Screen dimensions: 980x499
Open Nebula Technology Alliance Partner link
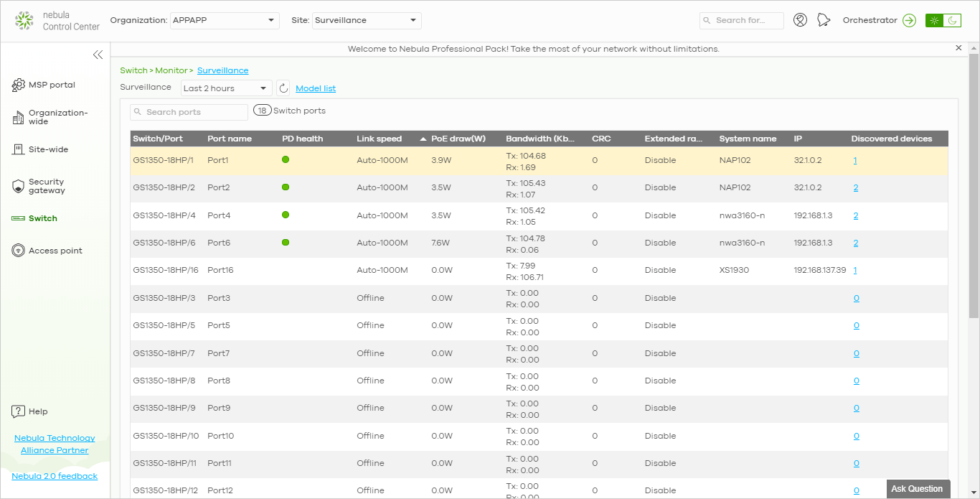55,444
